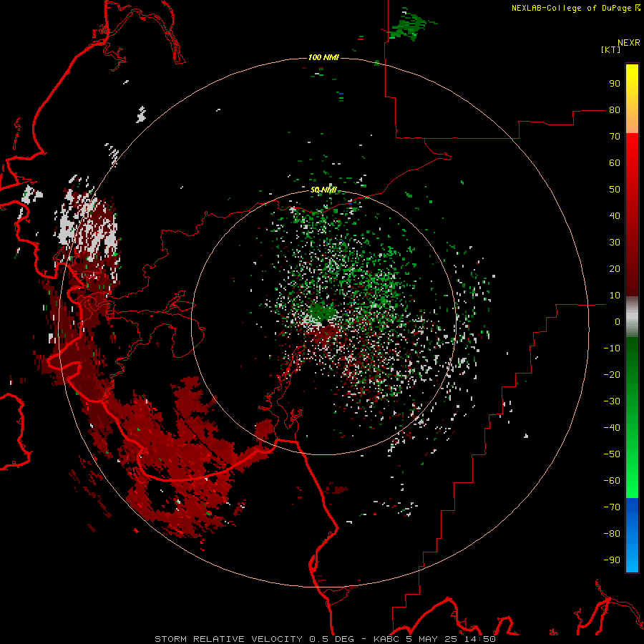644x644 pixels.
Task: Click the -40 knot scale label
Action: [612, 428]
